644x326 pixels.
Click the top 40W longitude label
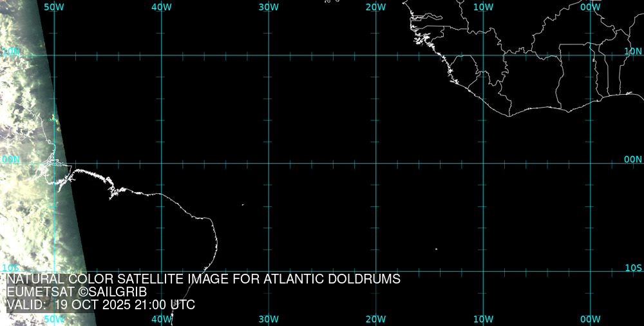[161, 6]
